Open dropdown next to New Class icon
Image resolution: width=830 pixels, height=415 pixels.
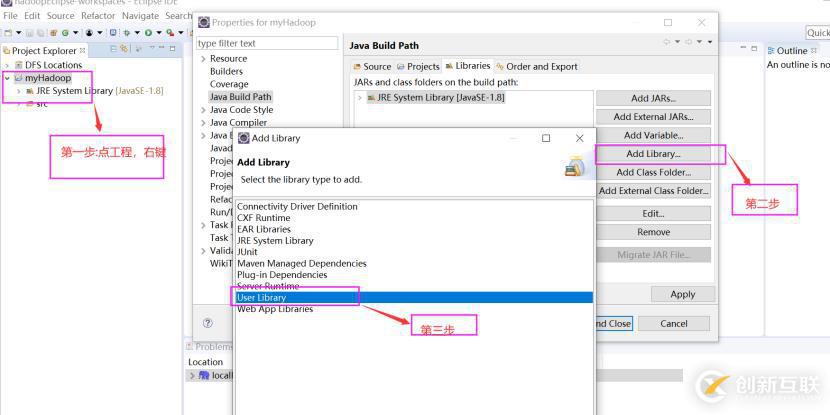[x=75, y=33]
